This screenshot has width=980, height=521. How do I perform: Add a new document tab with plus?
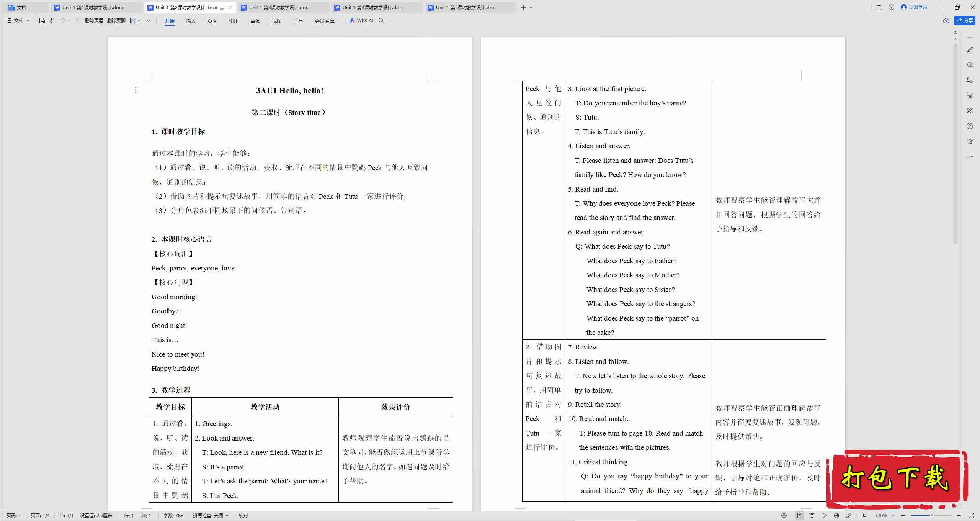[523, 7]
